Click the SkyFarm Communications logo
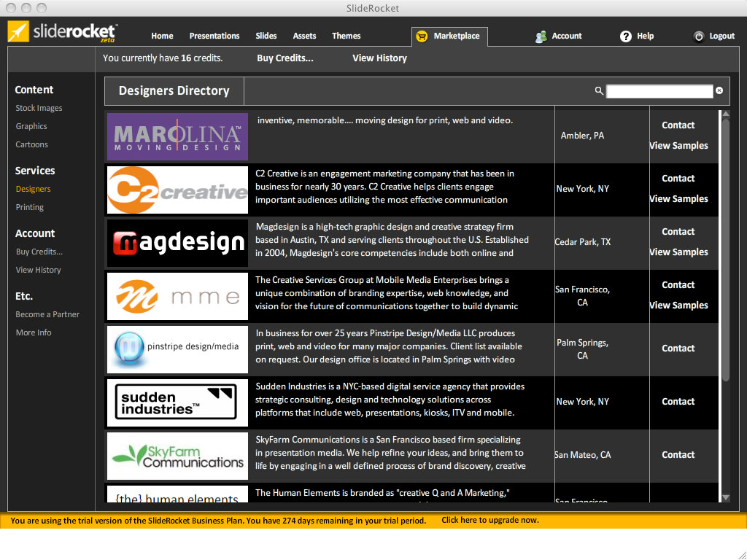The image size is (747, 560). click(x=178, y=456)
